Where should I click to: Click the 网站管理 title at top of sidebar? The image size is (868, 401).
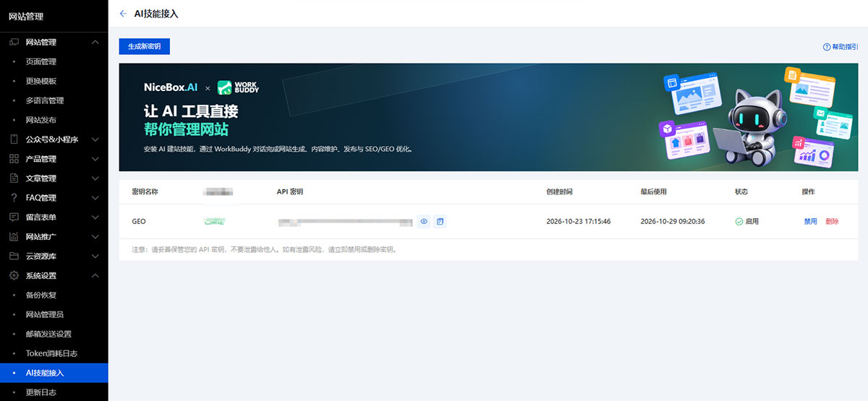coord(27,17)
